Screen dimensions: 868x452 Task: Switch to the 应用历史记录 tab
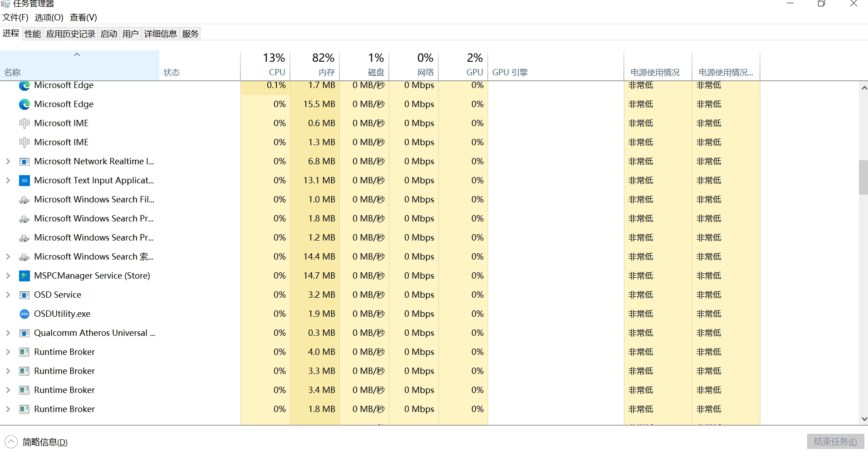tap(71, 34)
